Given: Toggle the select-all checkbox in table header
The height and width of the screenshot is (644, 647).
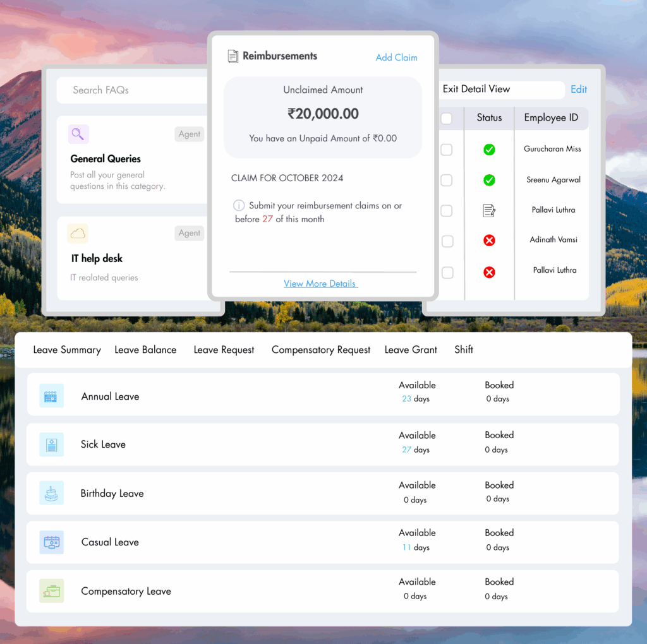Looking at the screenshot, I should 447,118.
